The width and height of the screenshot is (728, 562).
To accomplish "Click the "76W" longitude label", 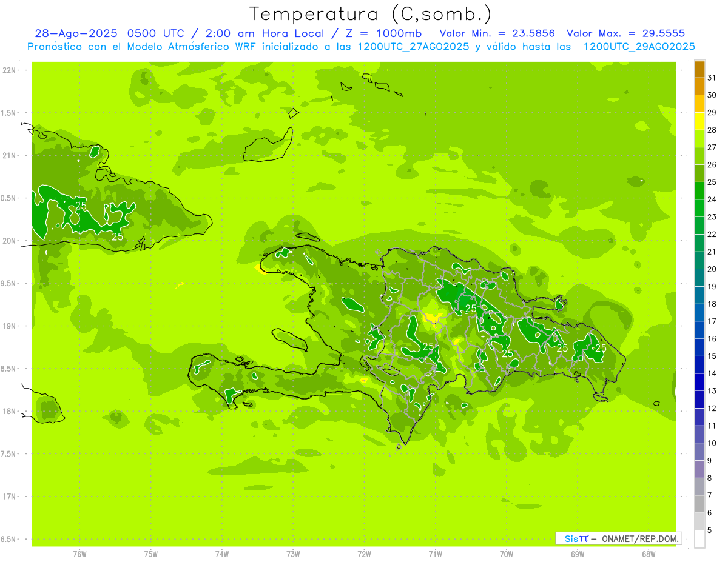I will click(79, 554).
